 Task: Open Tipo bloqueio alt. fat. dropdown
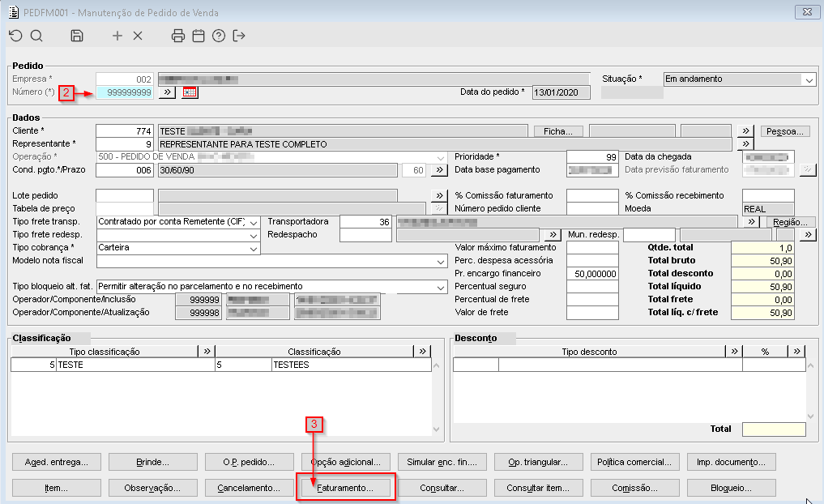click(x=441, y=287)
